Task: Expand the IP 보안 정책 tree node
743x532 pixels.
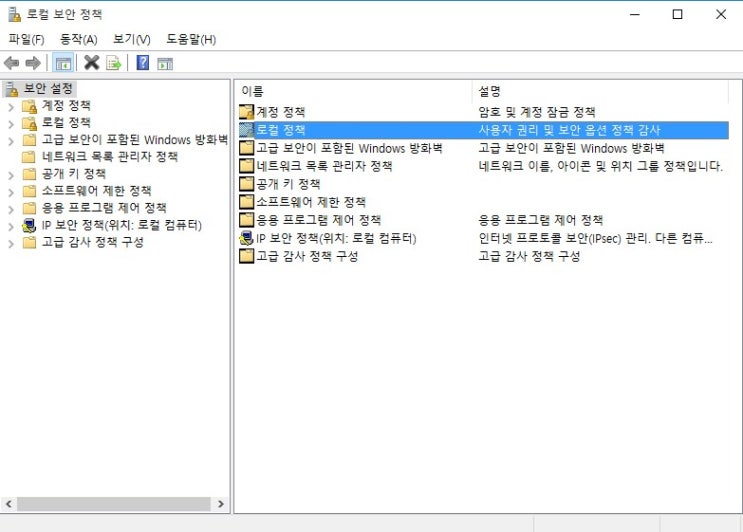Action: tap(11, 227)
